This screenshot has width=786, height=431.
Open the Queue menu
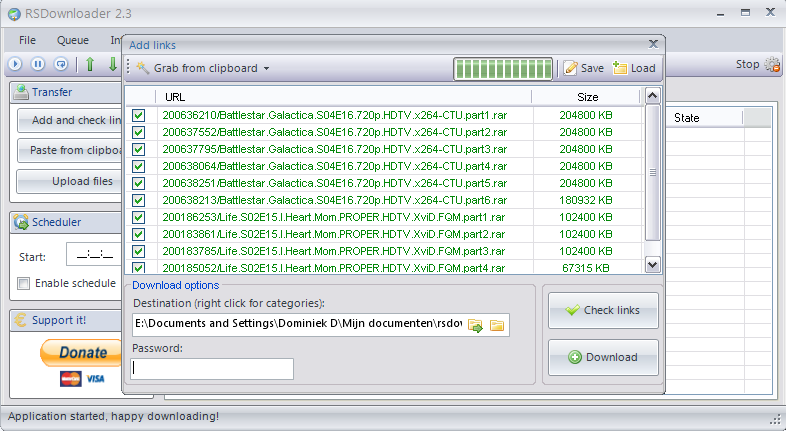[x=73, y=40]
